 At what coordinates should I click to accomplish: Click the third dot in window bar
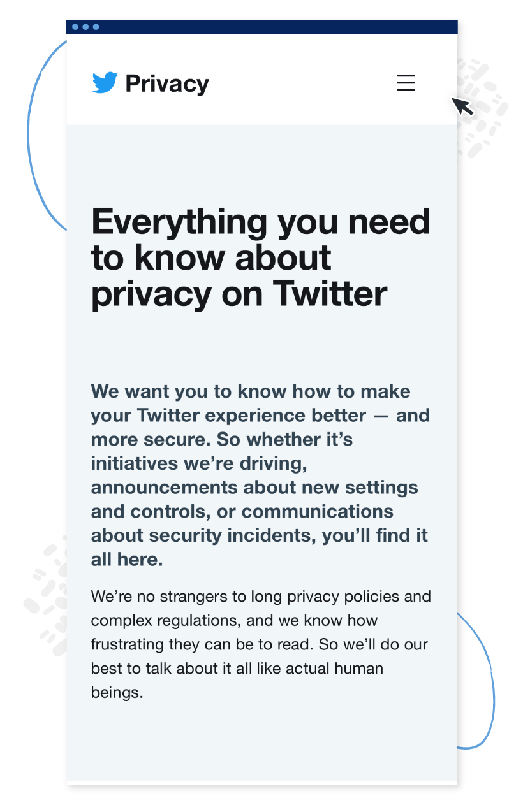96,27
